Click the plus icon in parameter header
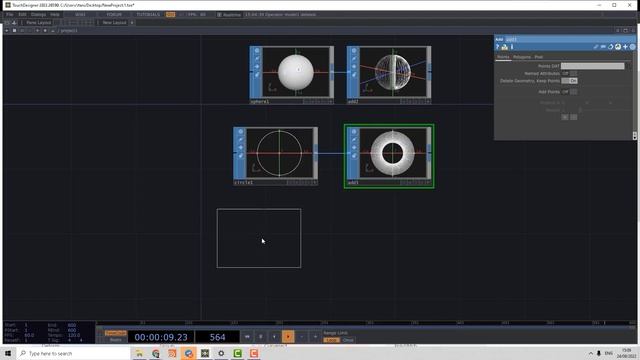This screenshot has width=640, height=360. point(625,47)
